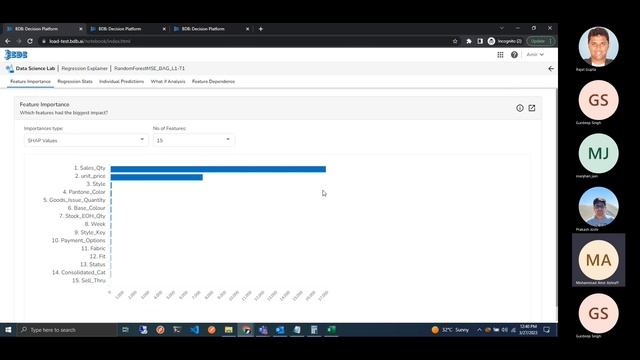Open the browser side panel icon
640x360 pixels.
480,41
